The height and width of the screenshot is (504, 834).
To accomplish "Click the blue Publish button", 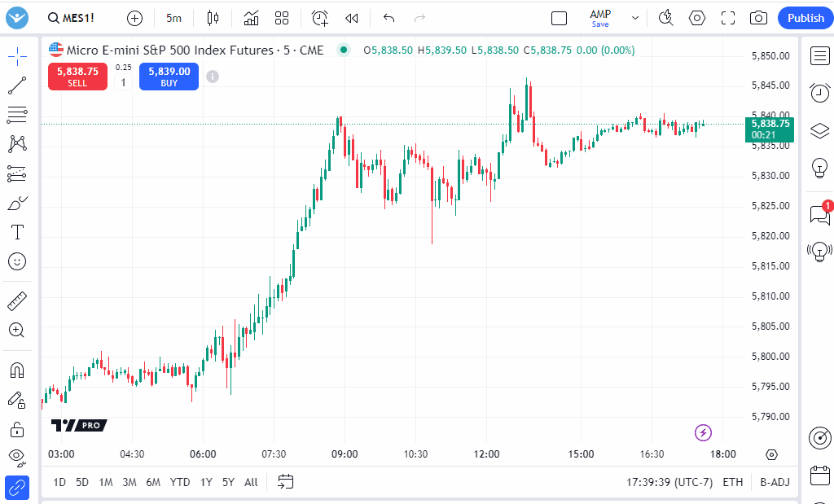I will 805,18.
